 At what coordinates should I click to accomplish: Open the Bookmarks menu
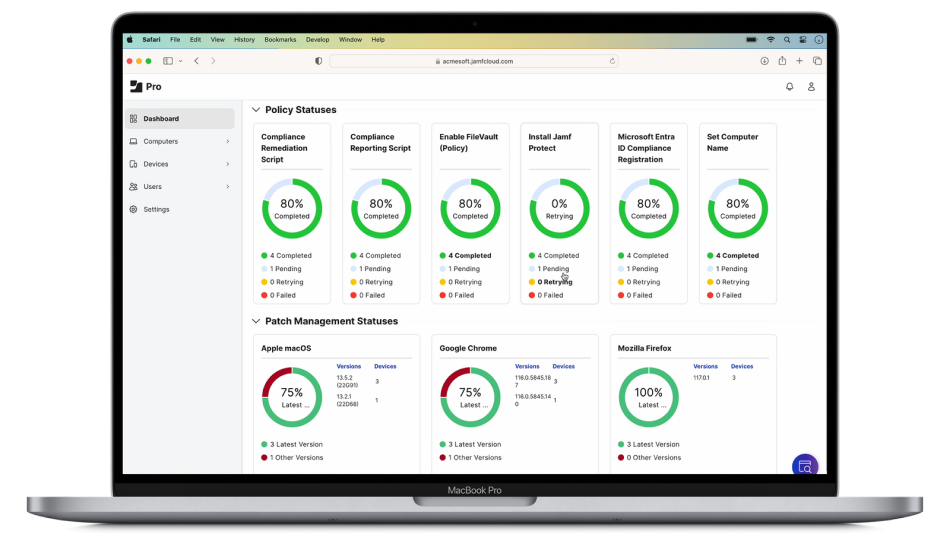280,39
